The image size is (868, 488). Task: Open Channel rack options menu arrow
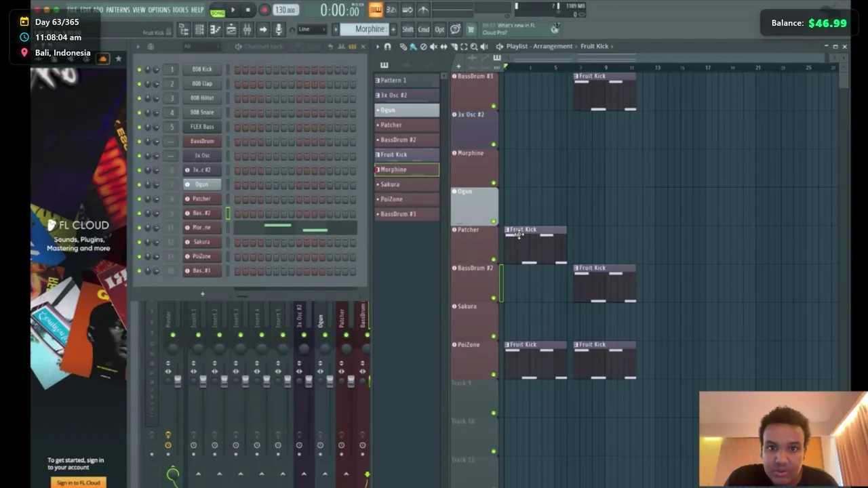coord(137,46)
